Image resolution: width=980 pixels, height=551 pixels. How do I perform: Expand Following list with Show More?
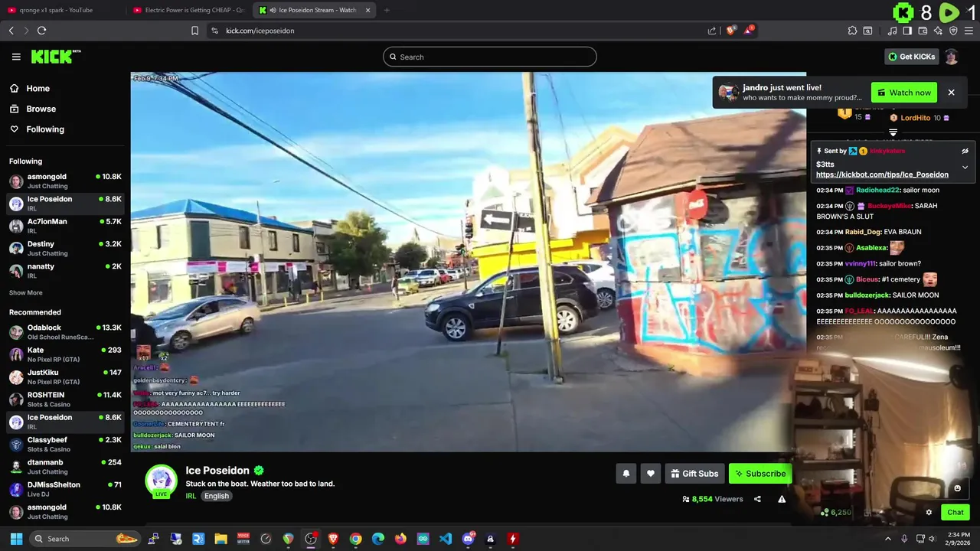click(x=26, y=293)
